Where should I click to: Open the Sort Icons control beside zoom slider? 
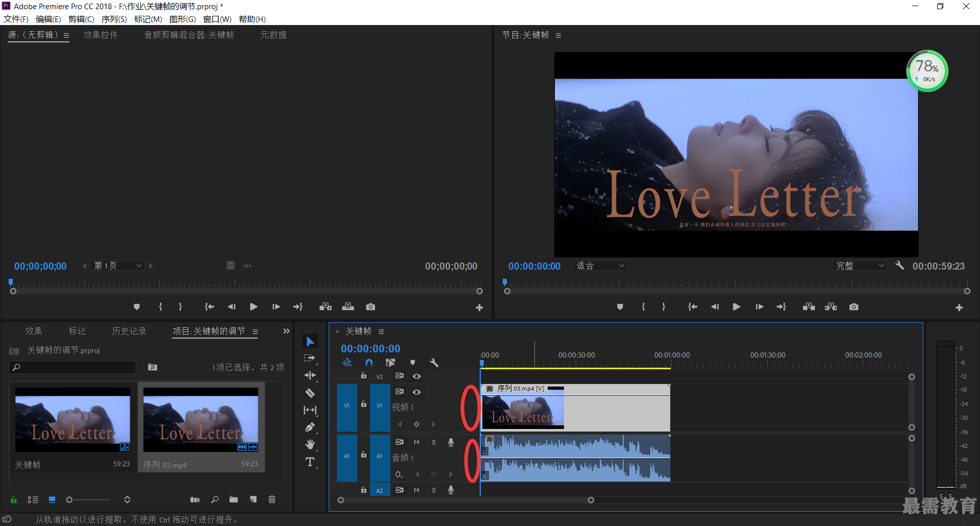[x=127, y=499]
